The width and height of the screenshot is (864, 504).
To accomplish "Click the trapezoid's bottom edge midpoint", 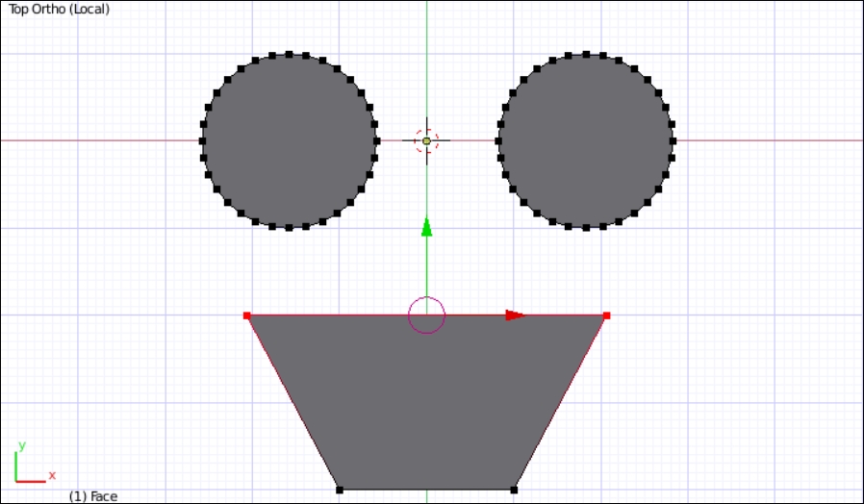I will point(426,490).
